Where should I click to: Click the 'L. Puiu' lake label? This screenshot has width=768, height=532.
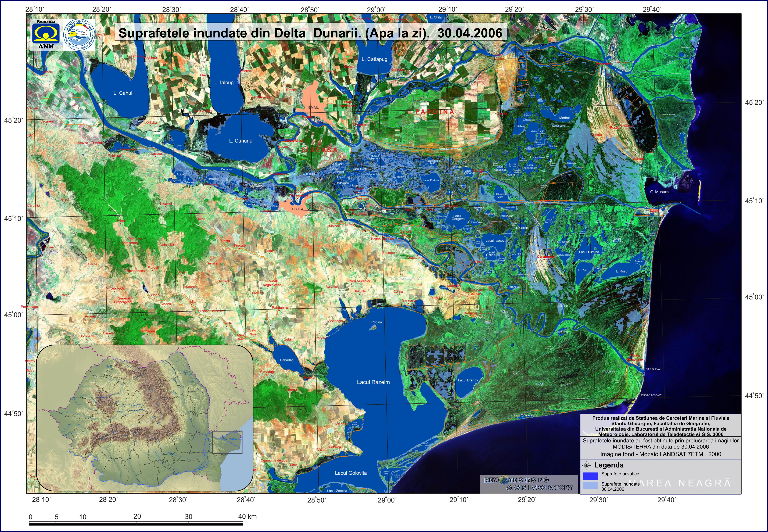click(583, 270)
